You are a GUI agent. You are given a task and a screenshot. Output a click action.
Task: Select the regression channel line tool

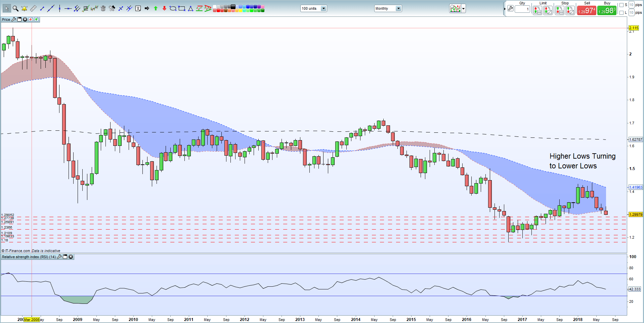94,8
